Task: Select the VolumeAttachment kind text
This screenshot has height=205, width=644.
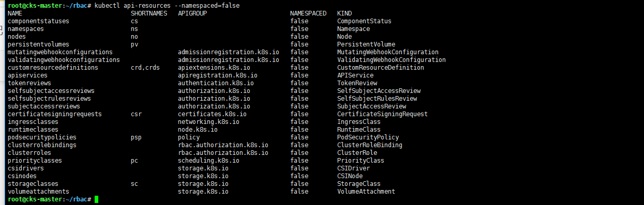Action: (366, 192)
